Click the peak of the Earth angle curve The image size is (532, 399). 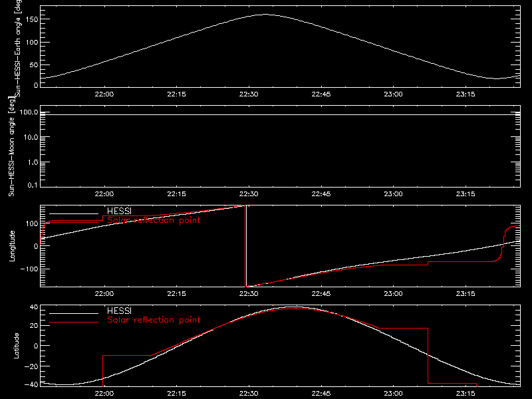(x=265, y=15)
